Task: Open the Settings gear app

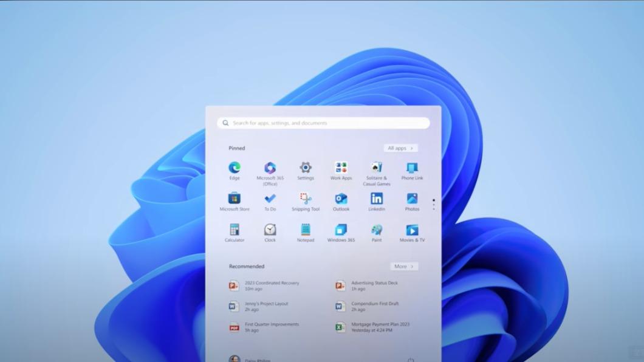Action: 306,171
